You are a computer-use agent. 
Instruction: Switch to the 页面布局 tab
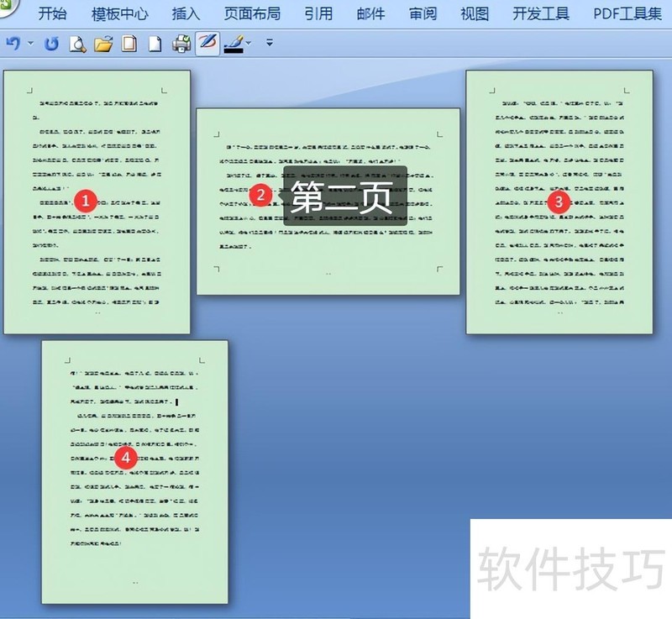[x=254, y=13]
